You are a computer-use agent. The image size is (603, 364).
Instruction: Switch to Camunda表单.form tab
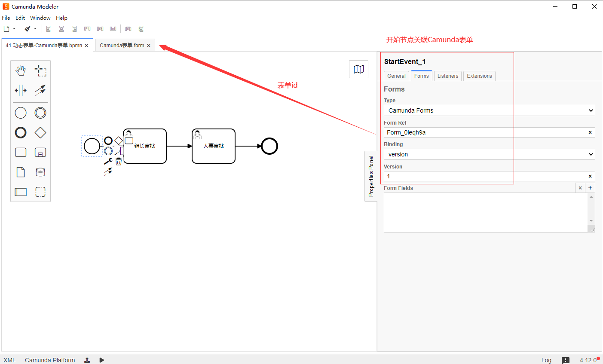click(122, 45)
